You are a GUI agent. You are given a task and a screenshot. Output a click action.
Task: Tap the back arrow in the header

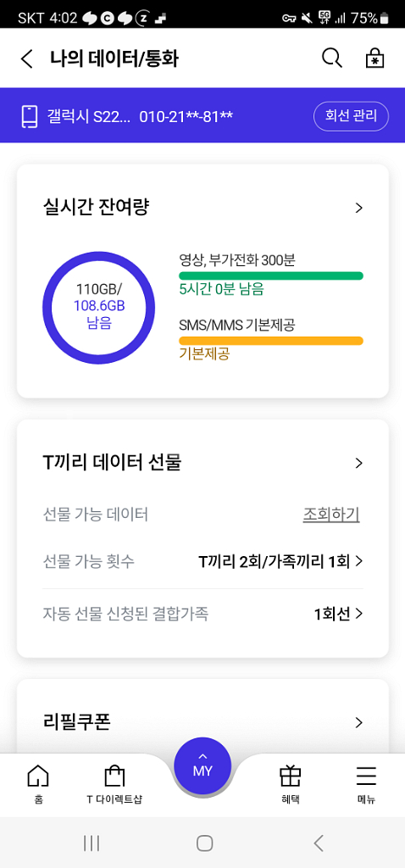(x=26, y=58)
